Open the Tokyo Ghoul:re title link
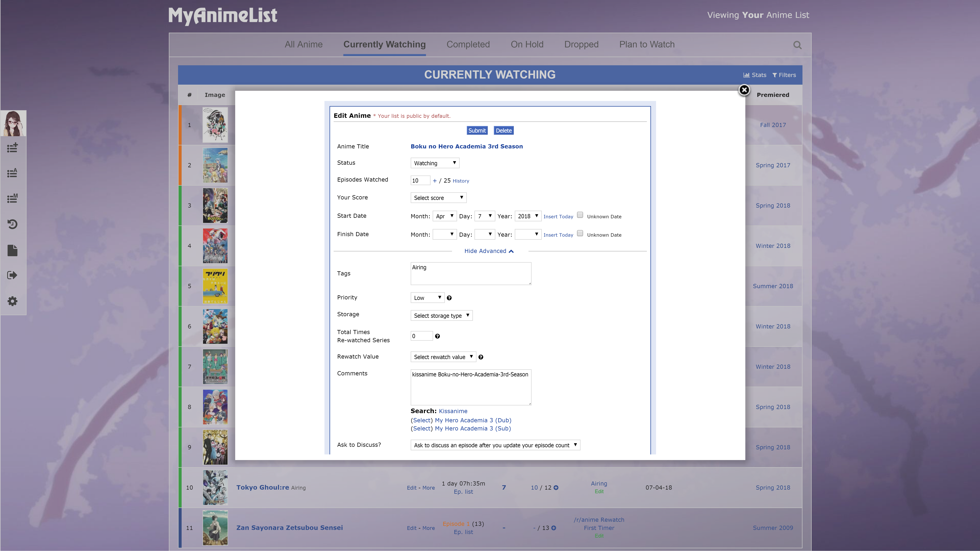Screen dimensions: 980x551 263,487
